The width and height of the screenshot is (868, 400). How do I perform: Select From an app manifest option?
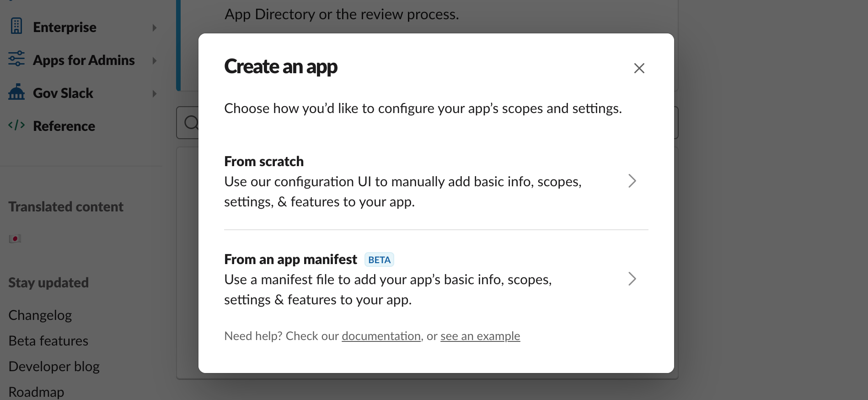click(436, 279)
